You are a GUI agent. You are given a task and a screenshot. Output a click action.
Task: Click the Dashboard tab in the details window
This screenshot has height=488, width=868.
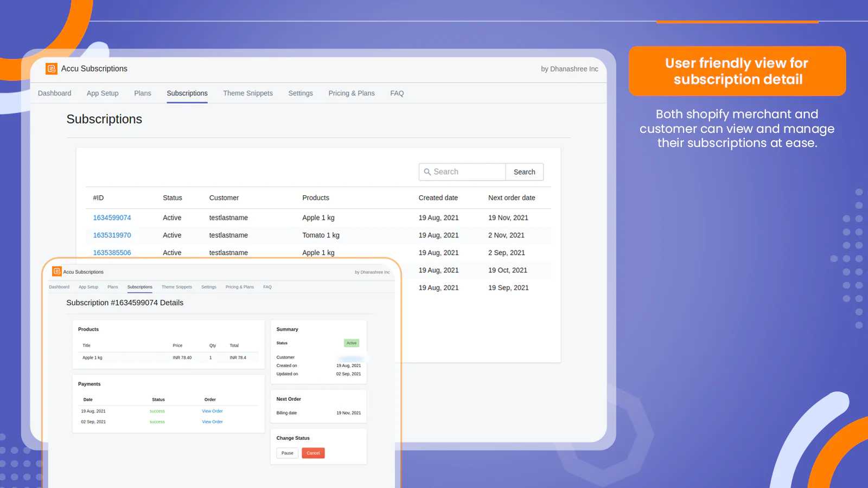(x=59, y=287)
